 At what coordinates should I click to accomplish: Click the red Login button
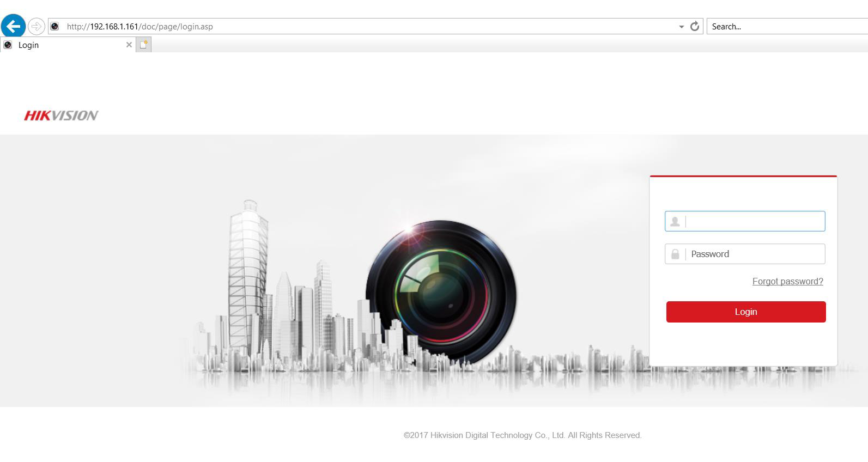pos(746,312)
